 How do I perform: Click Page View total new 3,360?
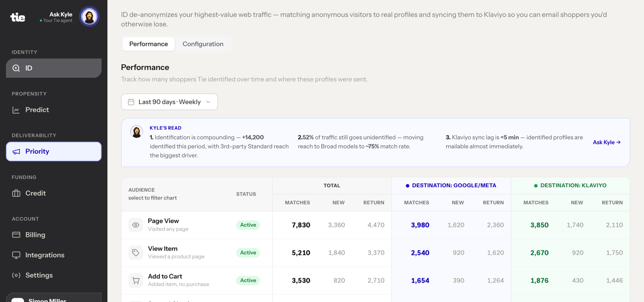tap(337, 225)
